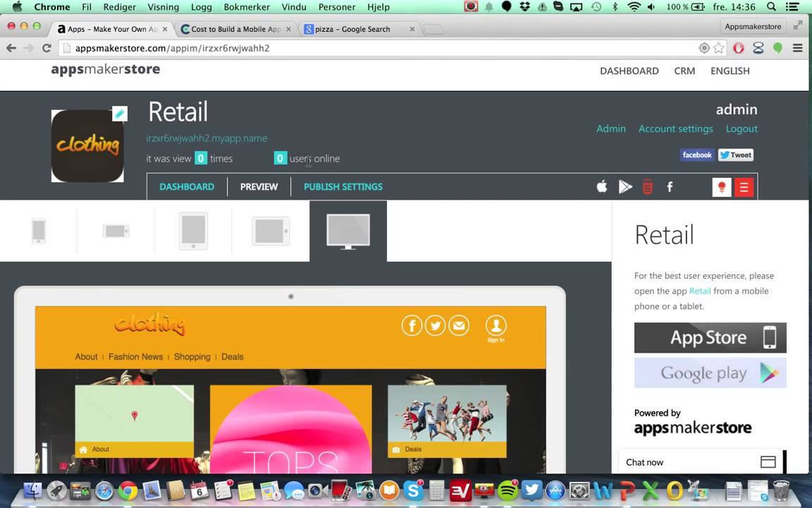Click Deals photo tile in preview
The width and height of the screenshot is (812, 508).
(447, 421)
